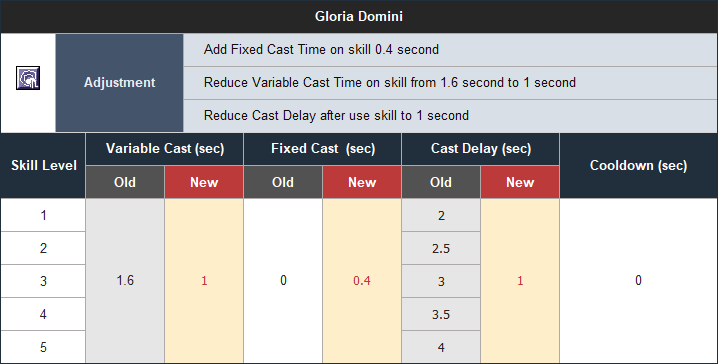This screenshot has width=718, height=364.
Task: Click the Skill Level column header
Action: click(x=43, y=166)
